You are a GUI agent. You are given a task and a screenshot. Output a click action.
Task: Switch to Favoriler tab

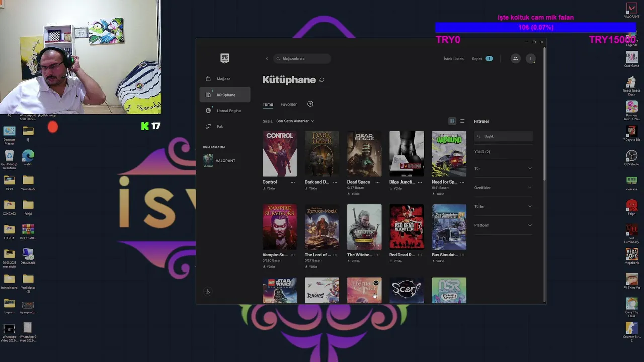click(288, 104)
